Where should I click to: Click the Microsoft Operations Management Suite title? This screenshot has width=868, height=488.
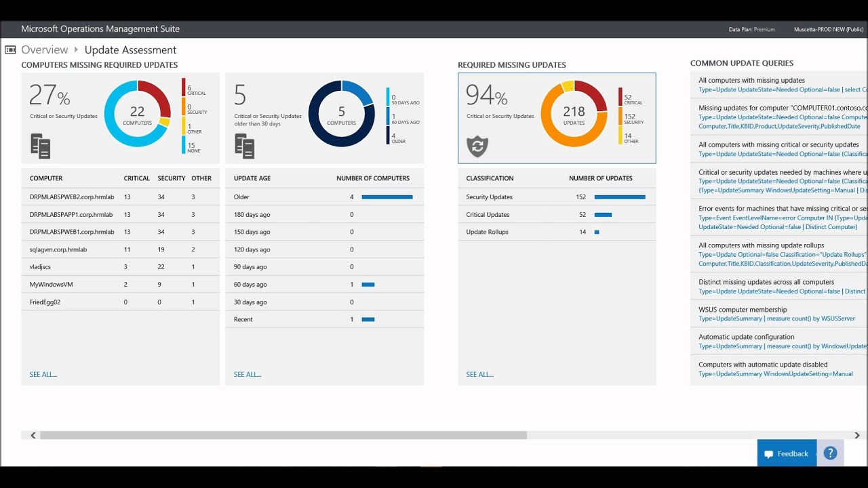[100, 29]
